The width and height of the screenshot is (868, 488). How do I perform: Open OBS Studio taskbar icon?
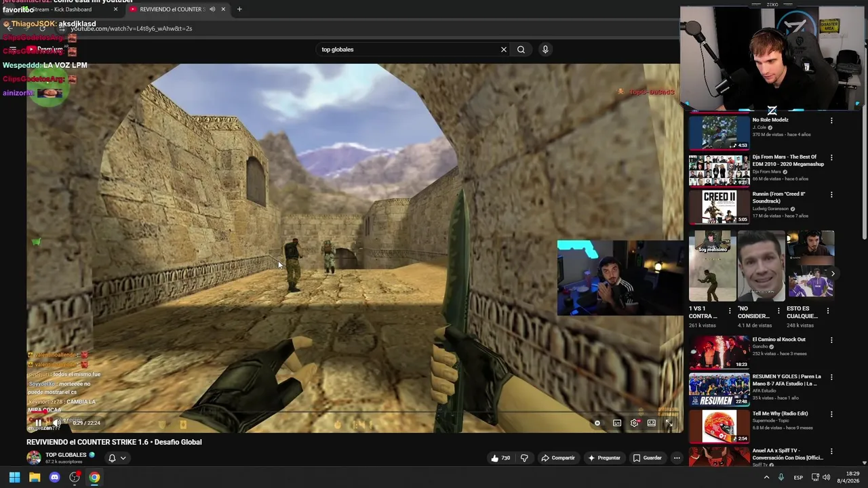(x=75, y=477)
